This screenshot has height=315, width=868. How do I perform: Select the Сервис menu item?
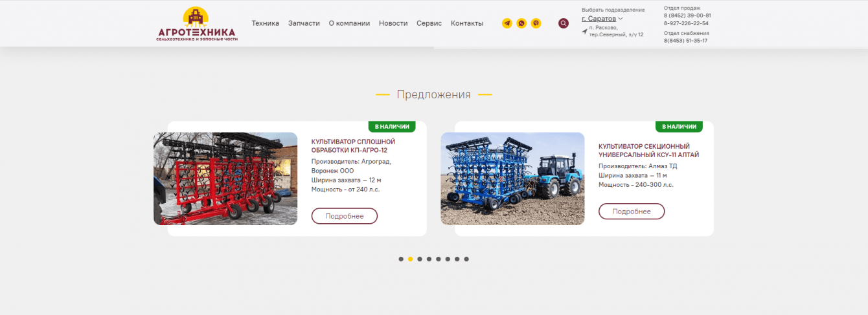429,23
